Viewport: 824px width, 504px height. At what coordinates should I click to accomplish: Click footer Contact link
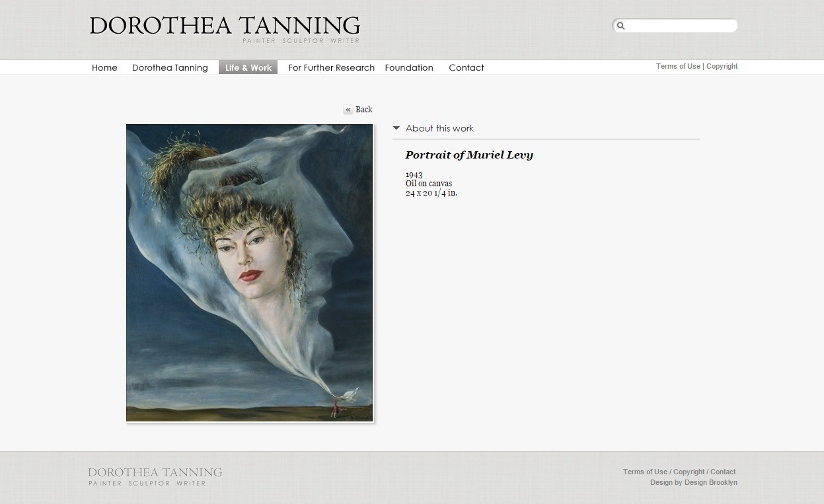point(723,472)
